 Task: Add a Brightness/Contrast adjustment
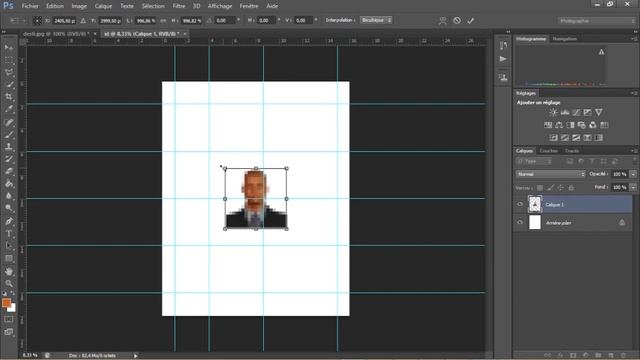click(553, 112)
